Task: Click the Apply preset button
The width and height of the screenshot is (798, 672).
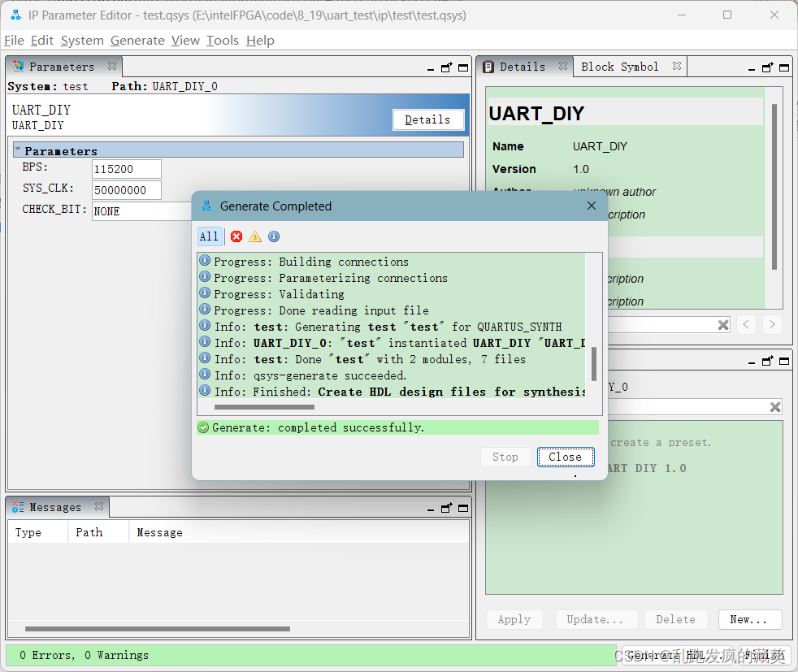Action: click(514, 619)
